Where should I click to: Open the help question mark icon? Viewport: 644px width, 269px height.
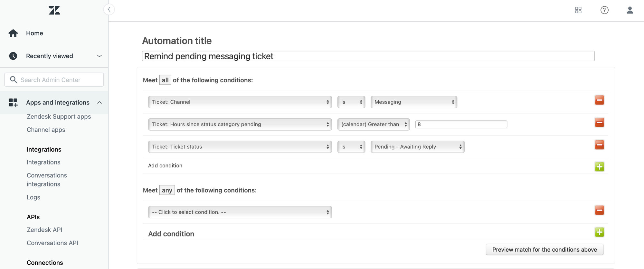coord(604,10)
